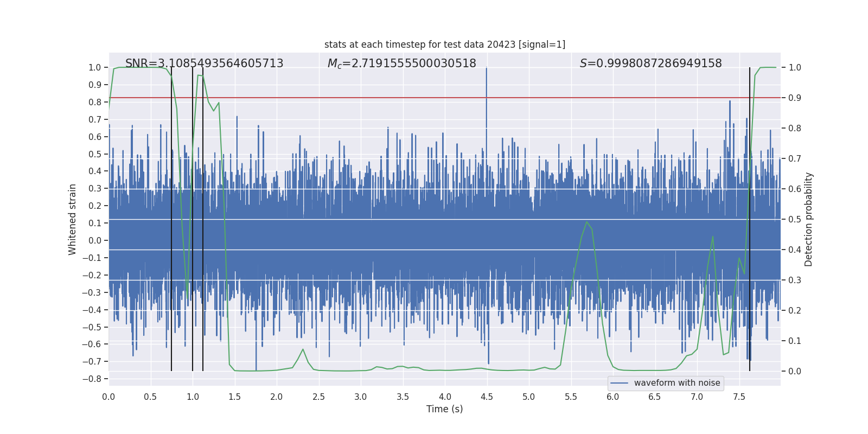This screenshot has height=434, width=868.
Task: Click the 'Time (s)' x-axis label
Action: (x=445, y=409)
